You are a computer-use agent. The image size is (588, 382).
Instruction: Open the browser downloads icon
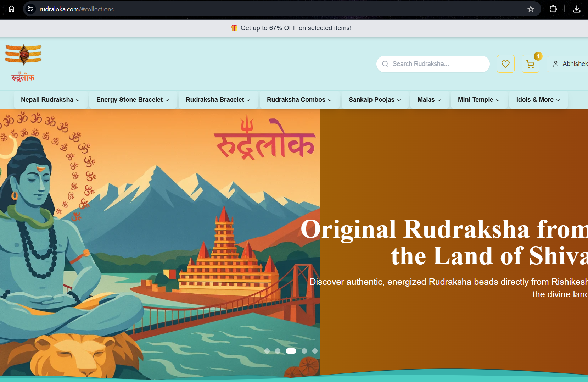577,9
